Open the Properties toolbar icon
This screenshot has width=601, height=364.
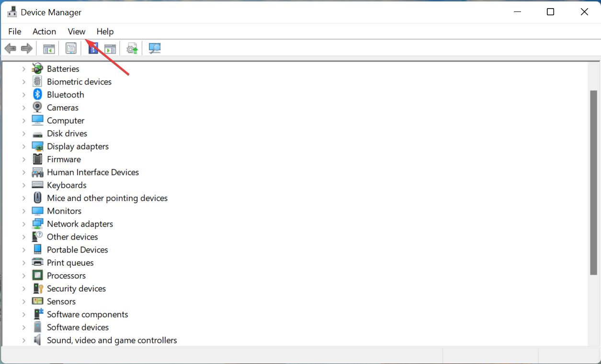point(71,48)
